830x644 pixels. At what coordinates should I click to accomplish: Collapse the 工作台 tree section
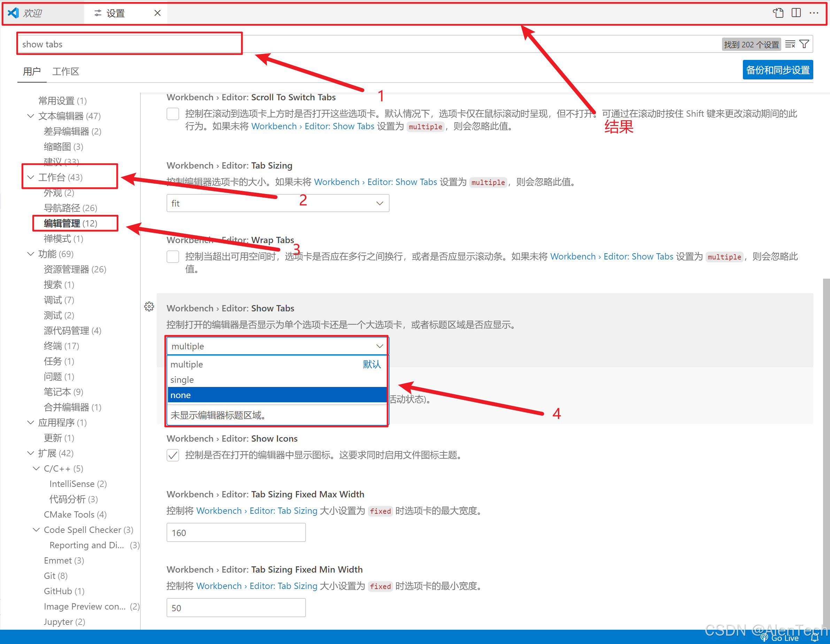click(31, 177)
